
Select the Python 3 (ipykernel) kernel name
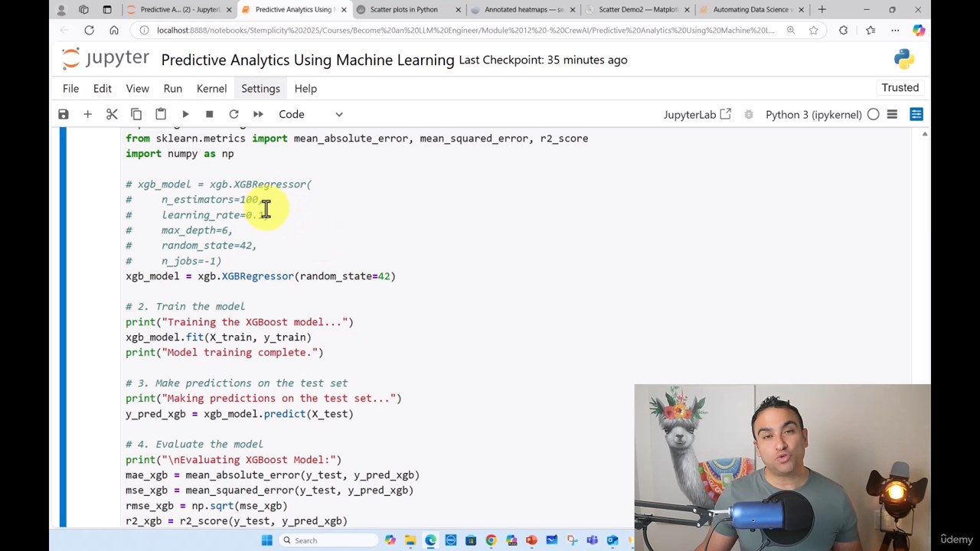(813, 114)
